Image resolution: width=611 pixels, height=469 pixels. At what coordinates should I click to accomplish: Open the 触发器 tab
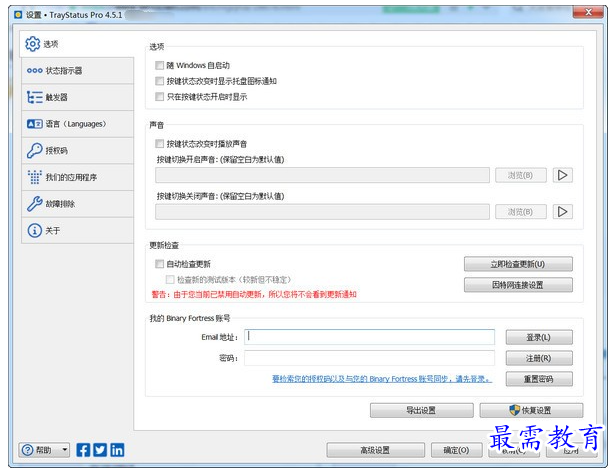click(77, 97)
